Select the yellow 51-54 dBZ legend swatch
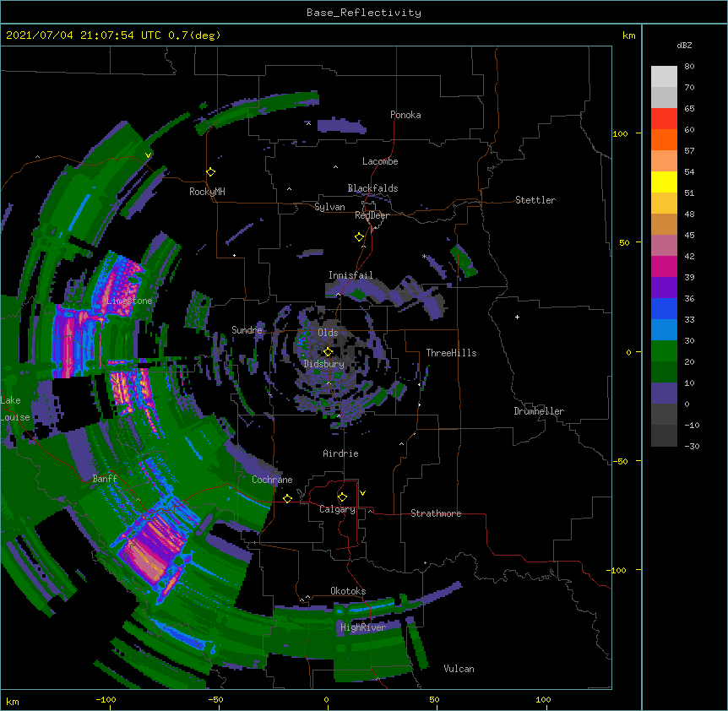This screenshot has height=711, width=728. point(664,182)
